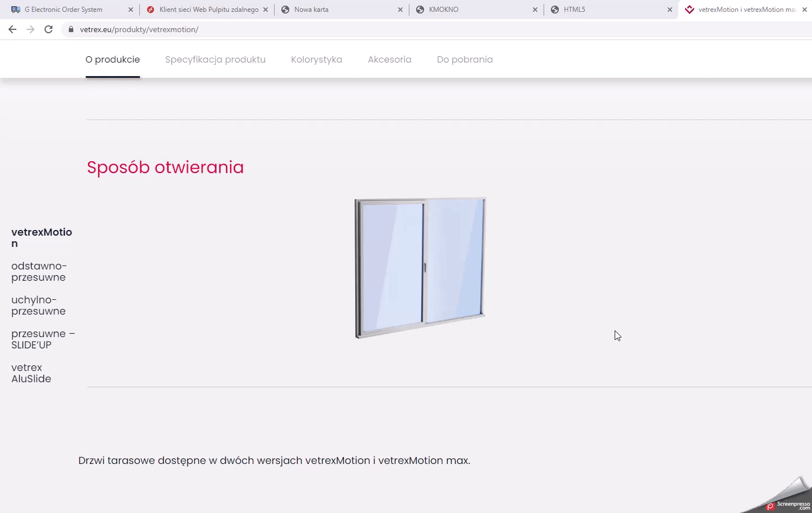Select the przesuwne SLIDE'UP opening type
Screen dimensions: 812x513
tap(43, 339)
